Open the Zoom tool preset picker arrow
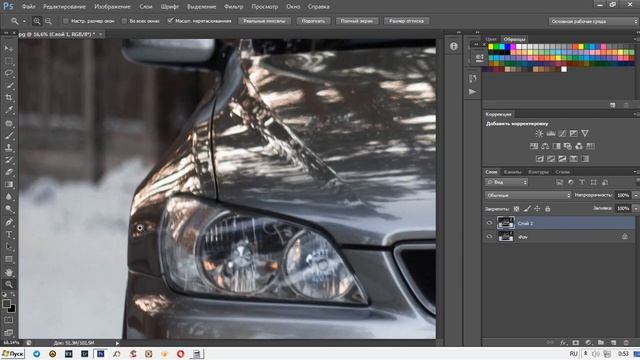Viewport: 640px width, 360px height. tap(24, 21)
